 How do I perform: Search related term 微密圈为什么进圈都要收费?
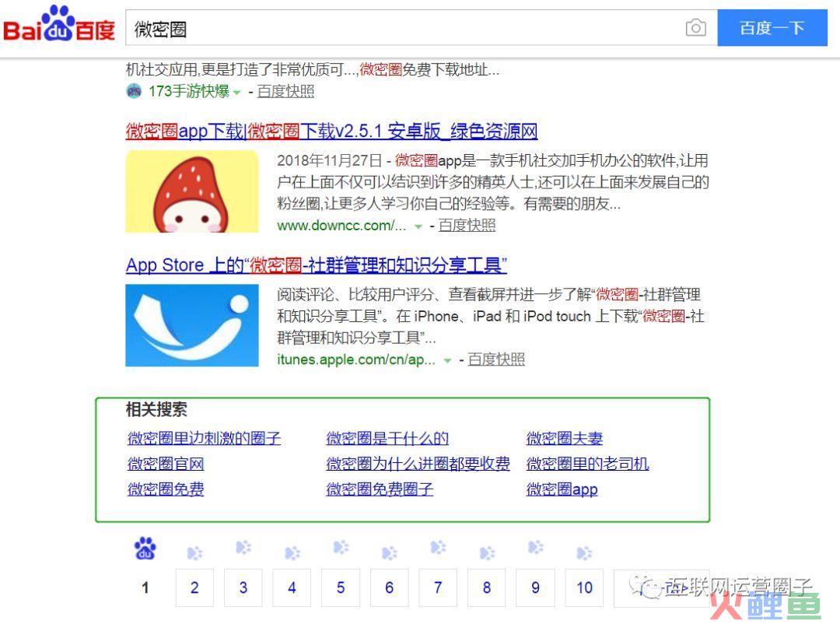pyautogui.click(x=418, y=464)
